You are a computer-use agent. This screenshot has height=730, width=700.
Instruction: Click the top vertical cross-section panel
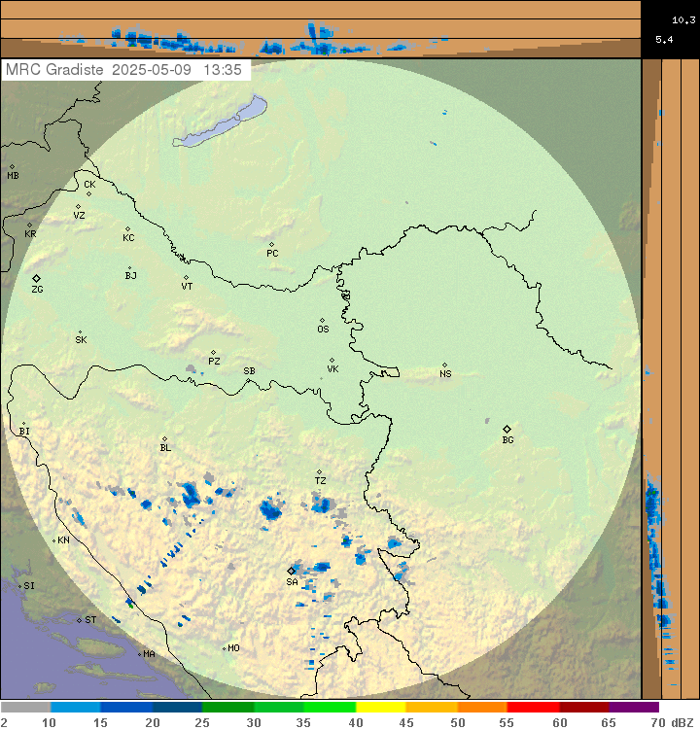click(x=321, y=29)
